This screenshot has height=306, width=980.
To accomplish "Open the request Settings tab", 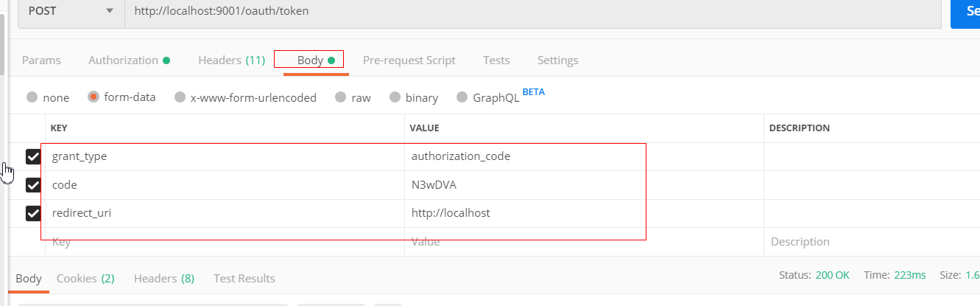I will coord(557,60).
